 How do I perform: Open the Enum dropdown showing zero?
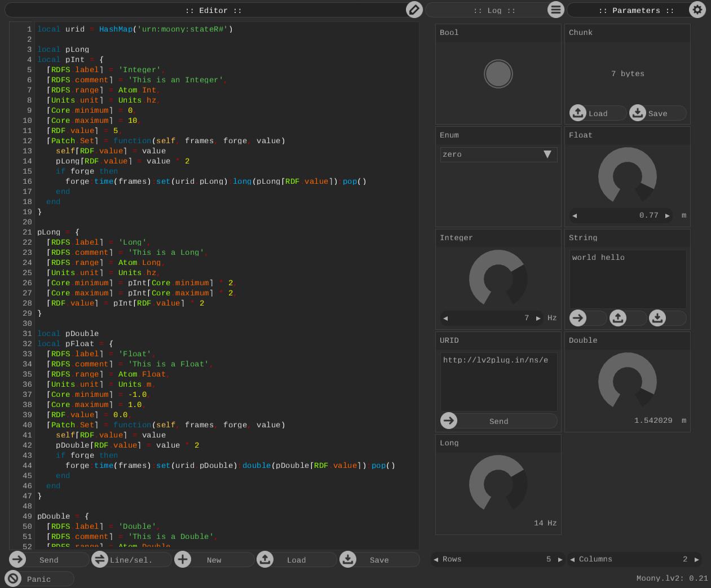pyautogui.click(x=498, y=154)
